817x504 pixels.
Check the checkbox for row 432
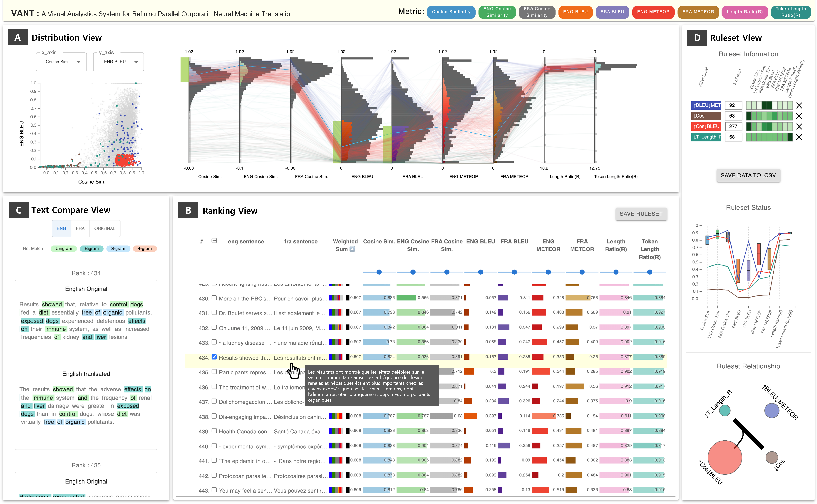pyautogui.click(x=214, y=327)
